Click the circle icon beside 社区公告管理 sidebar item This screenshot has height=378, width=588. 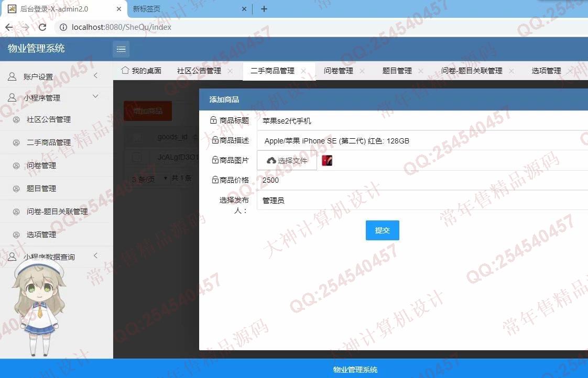coord(16,119)
